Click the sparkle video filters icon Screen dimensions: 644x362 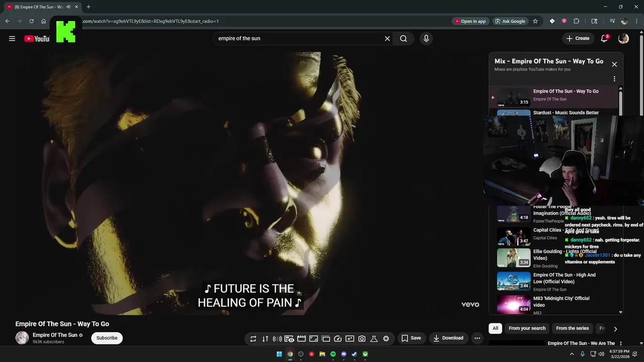[350, 339]
